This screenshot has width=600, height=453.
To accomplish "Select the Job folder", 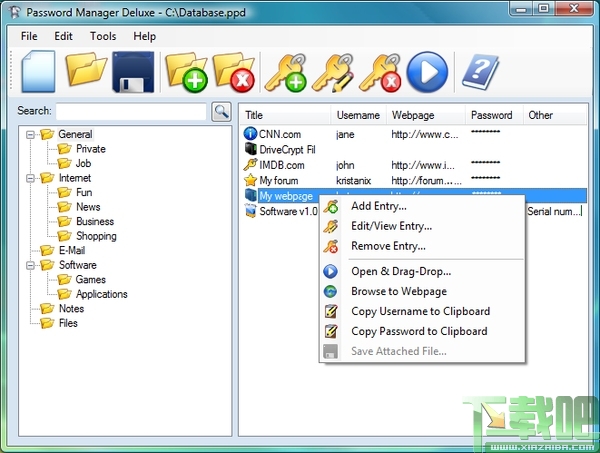I will tap(83, 163).
